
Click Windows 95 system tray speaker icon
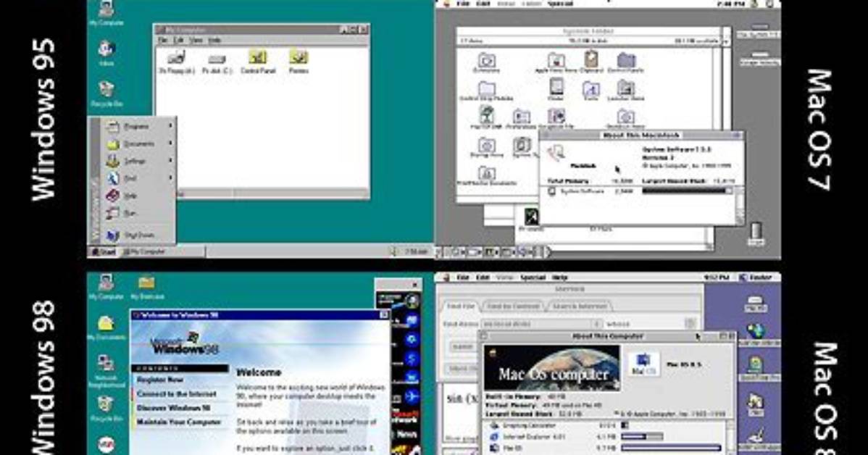(393, 251)
